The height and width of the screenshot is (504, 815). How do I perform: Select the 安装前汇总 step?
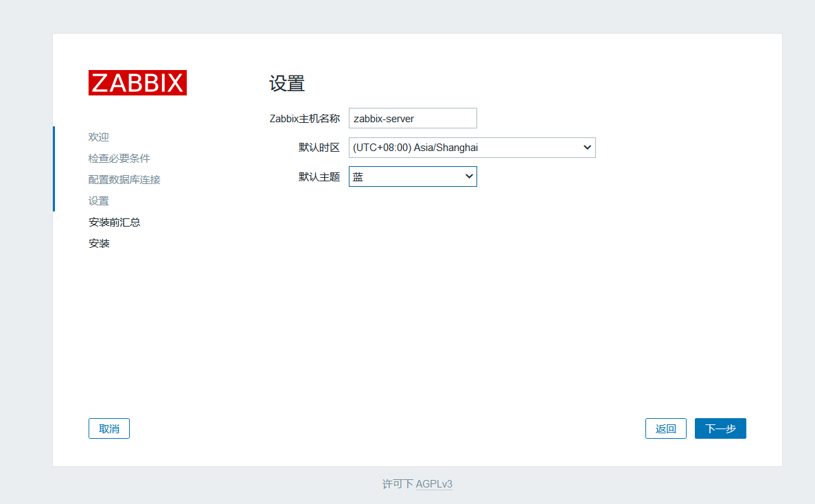115,222
